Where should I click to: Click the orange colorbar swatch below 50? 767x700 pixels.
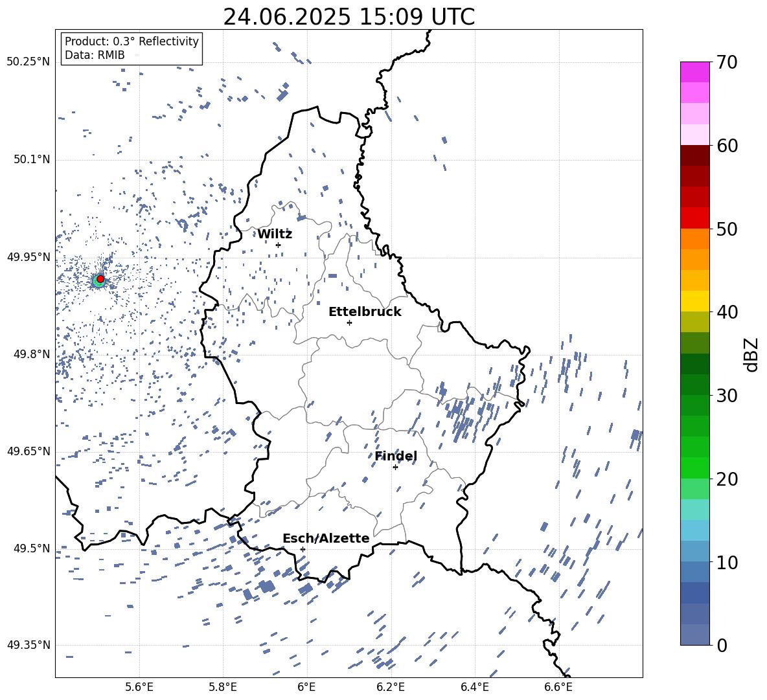coord(694,238)
